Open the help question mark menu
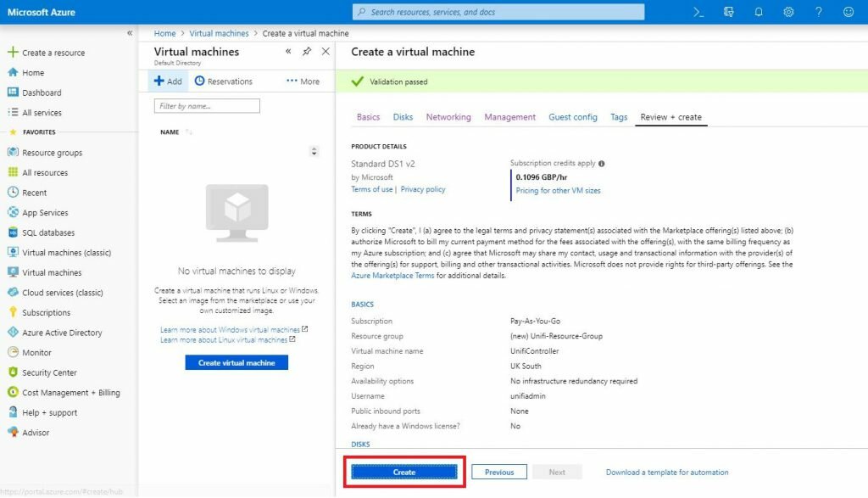Screen dimensions: 868x498 (818, 12)
